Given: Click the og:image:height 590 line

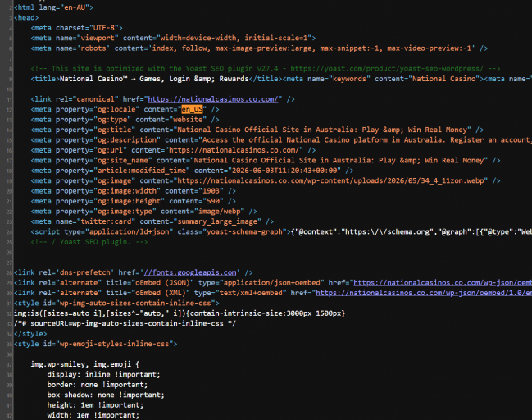Looking at the screenshot, I should (134, 201).
